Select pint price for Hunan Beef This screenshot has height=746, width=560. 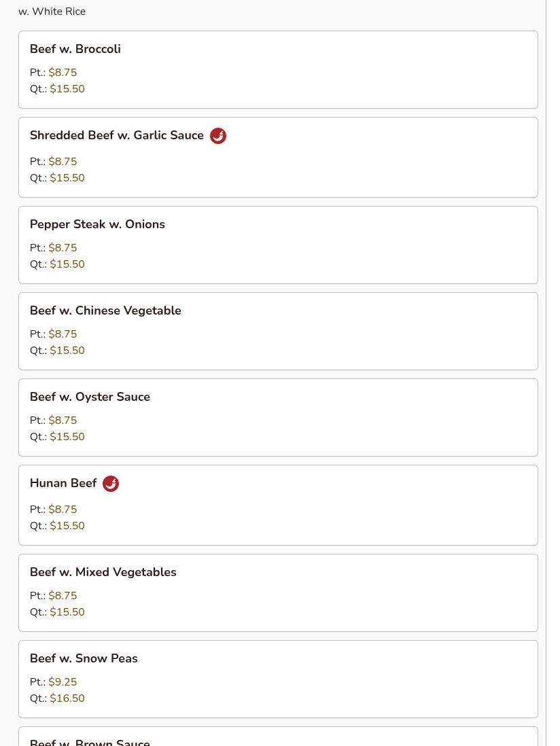click(x=63, y=510)
